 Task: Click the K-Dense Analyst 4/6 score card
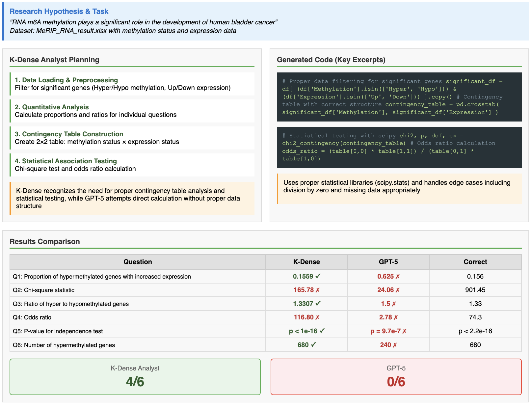tap(135, 377)
